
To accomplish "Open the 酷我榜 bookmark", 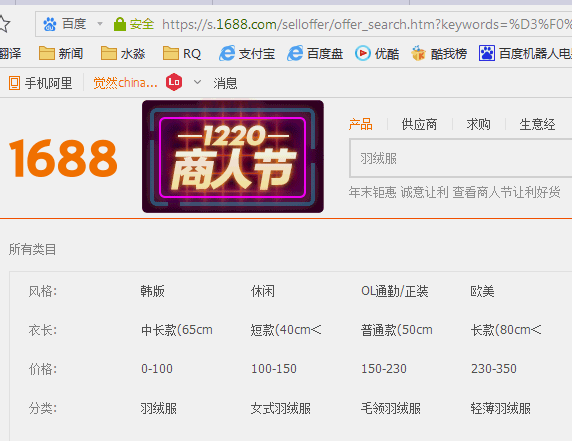I will tap(439, 54).
